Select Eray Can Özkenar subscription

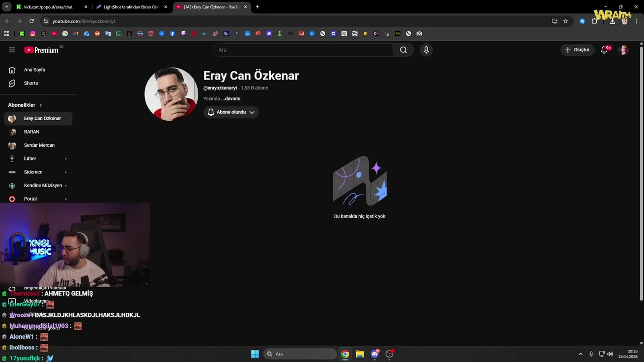coord(38,119)
